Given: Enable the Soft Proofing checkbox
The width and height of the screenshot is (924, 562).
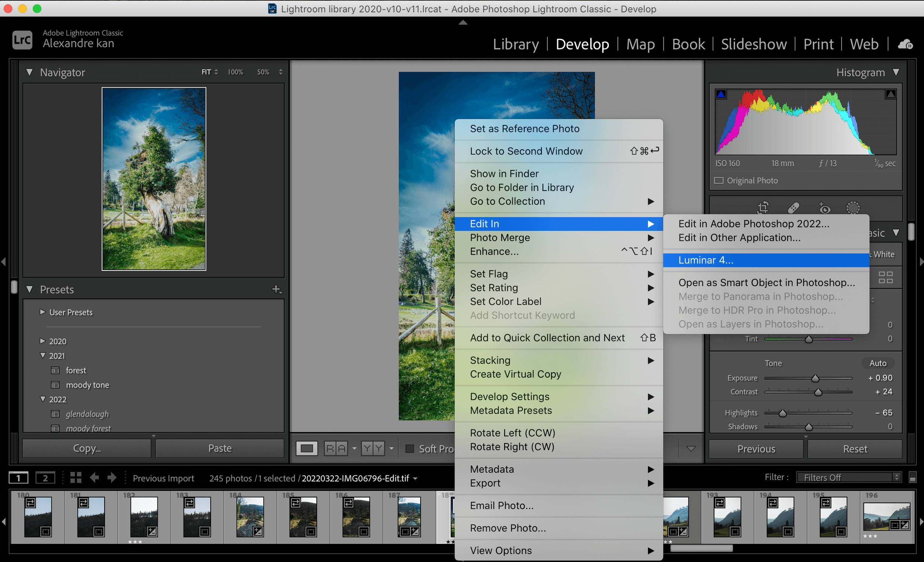Looking at the screenshot, I should tap(410, 449).
